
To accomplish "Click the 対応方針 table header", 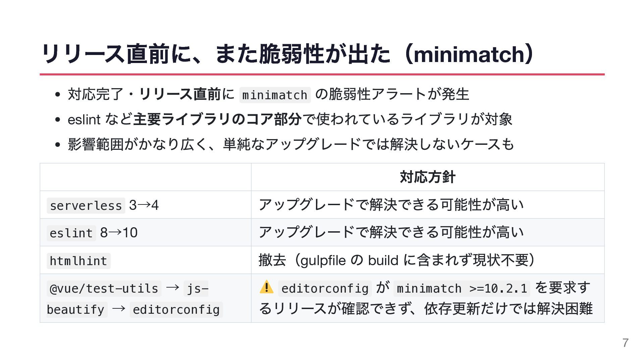I will coord(428,177).
